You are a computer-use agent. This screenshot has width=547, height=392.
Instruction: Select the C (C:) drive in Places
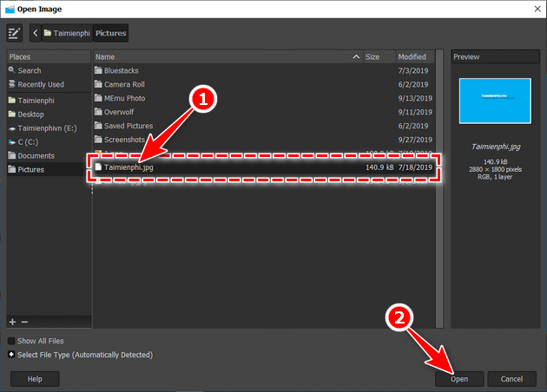[31, 142]
